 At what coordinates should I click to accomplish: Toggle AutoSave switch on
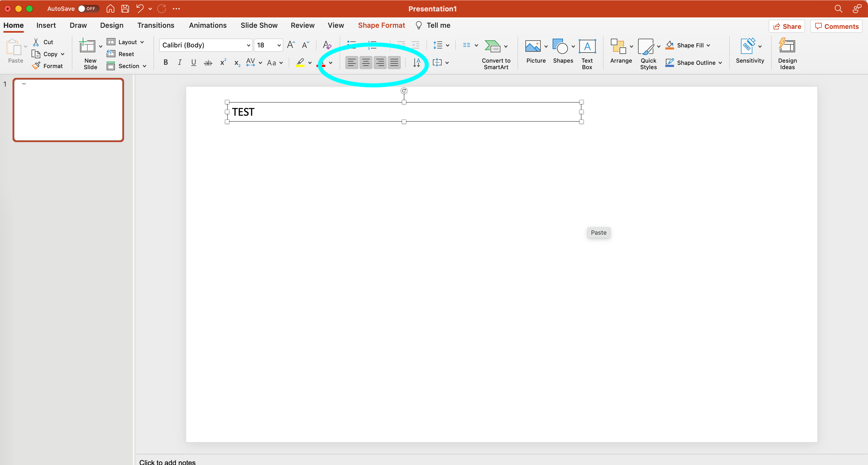(x=88, y=9)
